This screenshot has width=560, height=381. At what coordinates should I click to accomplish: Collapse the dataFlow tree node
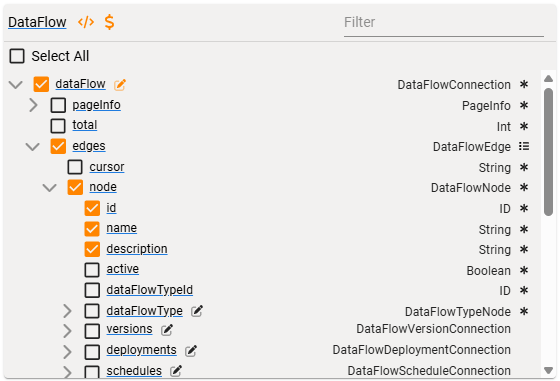click(x=16, y=85)
